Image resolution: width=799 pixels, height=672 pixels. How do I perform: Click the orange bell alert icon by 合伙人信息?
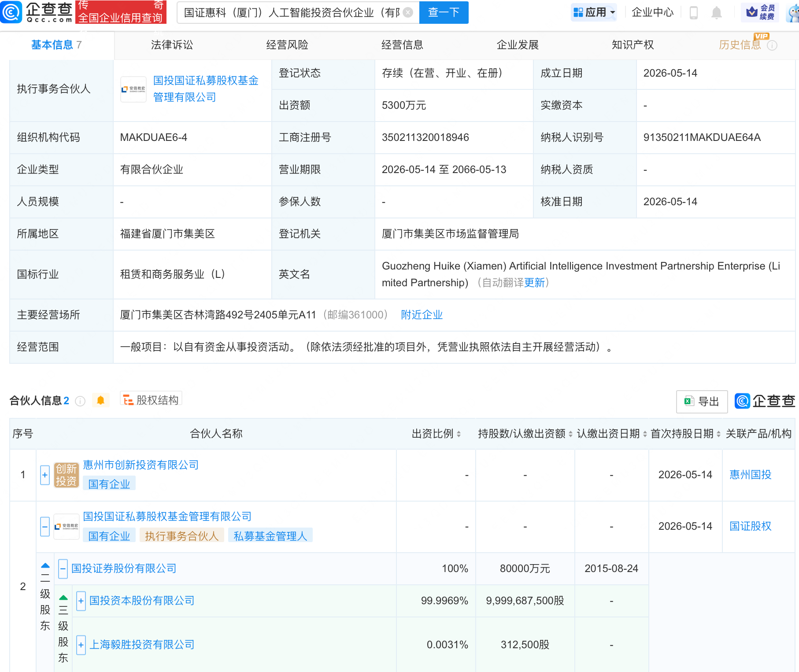coord(100,400)
